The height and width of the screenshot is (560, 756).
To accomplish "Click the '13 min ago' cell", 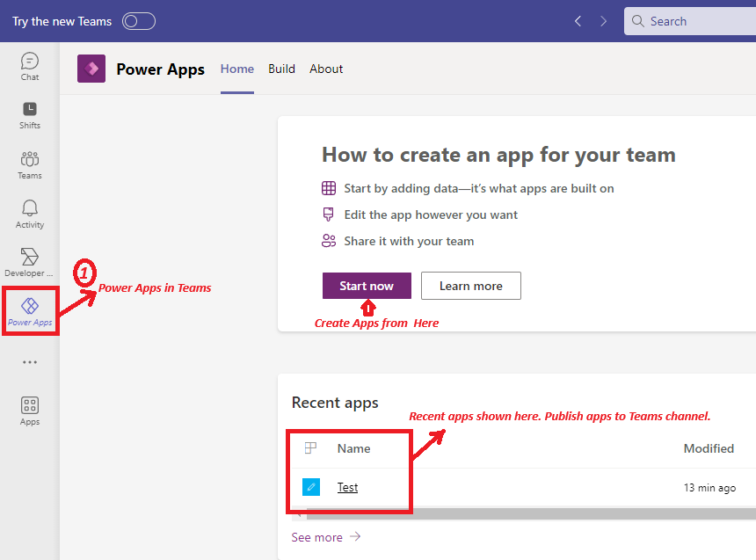I will pos(709,488).
